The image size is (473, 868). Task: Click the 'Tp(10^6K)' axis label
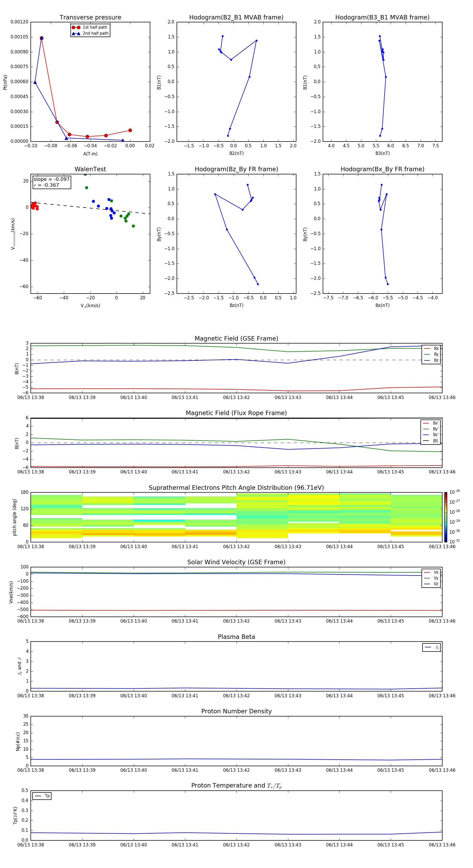(x=15, y=815)
